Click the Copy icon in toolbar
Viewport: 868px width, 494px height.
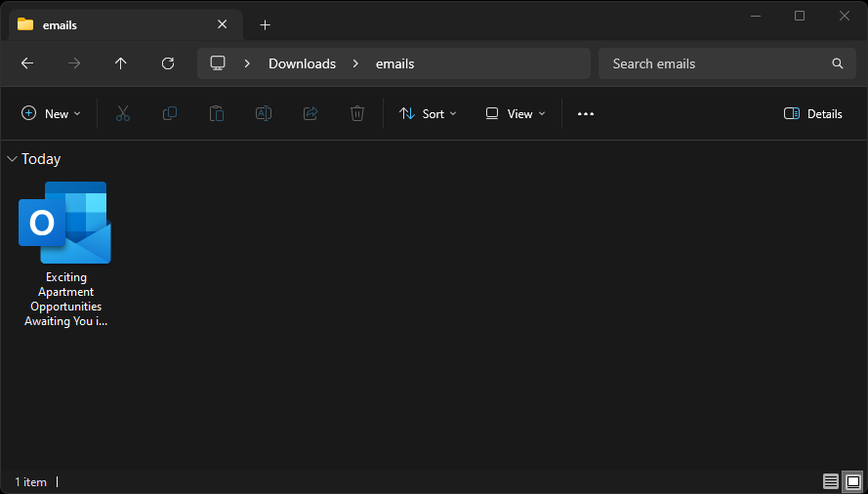click(x=169, y=113)
